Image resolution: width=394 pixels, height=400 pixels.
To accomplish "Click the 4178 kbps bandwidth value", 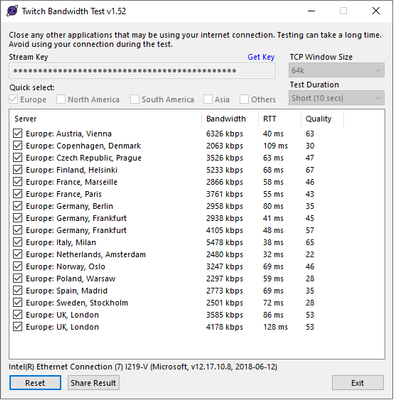I will coord(225,327).
